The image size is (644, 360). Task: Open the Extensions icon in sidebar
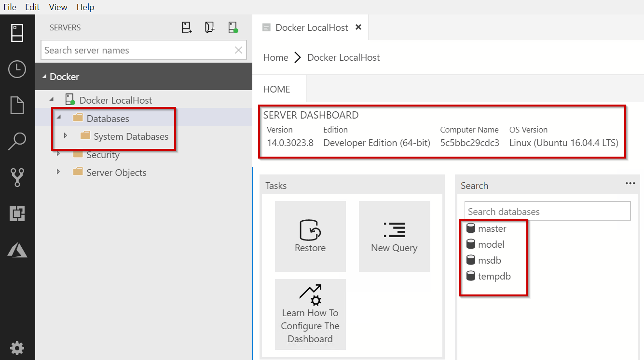(x=17, y=213)
